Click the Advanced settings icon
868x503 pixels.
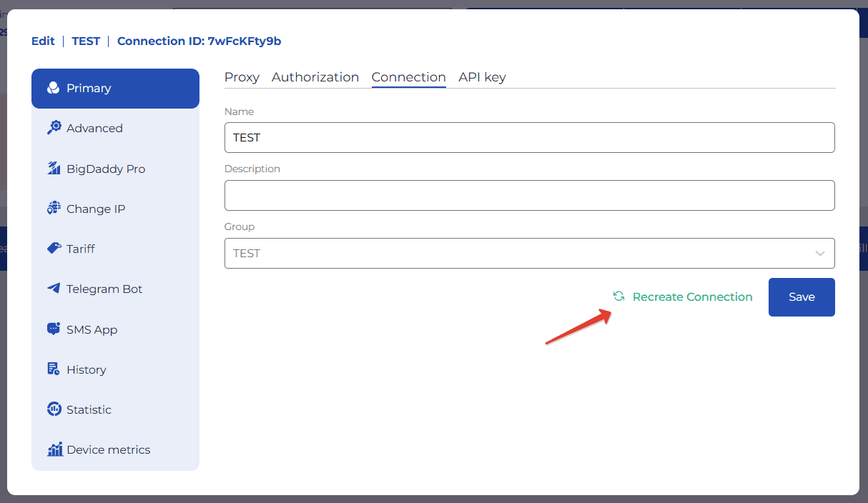click(x=54, y=128)
